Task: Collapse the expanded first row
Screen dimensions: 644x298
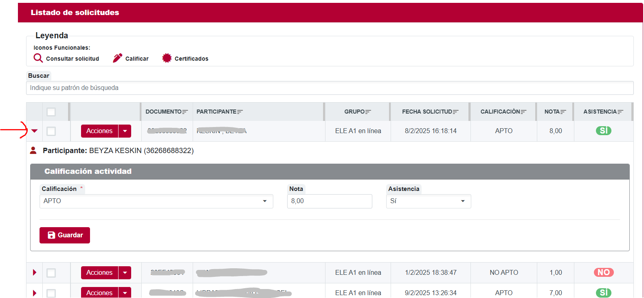Action: tap(35, 131)
